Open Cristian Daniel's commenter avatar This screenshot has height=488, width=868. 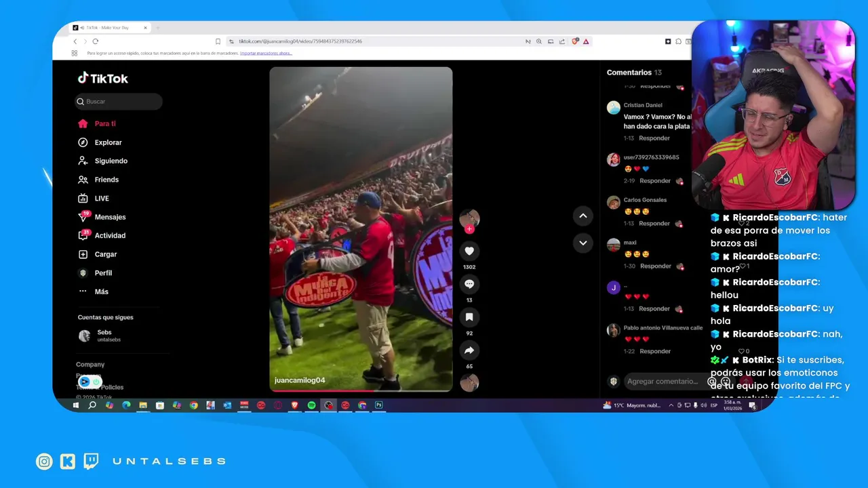click(x=614, y=108)
